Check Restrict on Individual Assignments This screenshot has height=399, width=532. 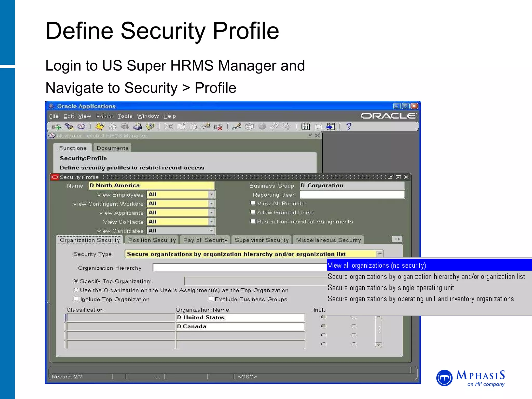pyautogui.click(x=253, y=221)
